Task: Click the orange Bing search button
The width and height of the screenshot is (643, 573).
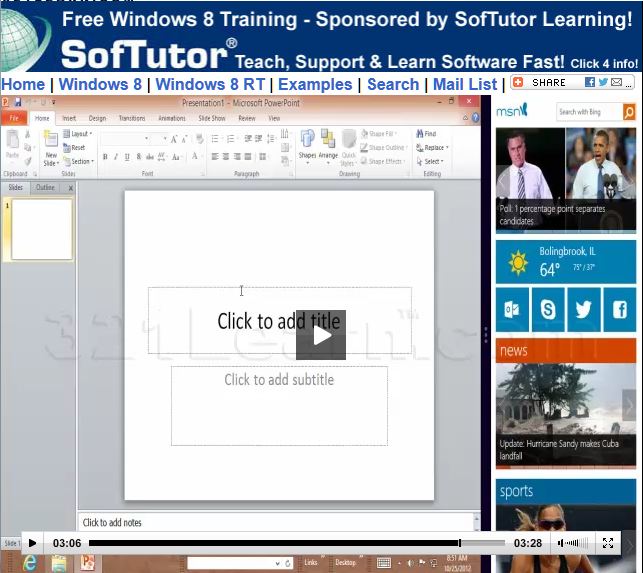Action: click(x=629, y=112)
